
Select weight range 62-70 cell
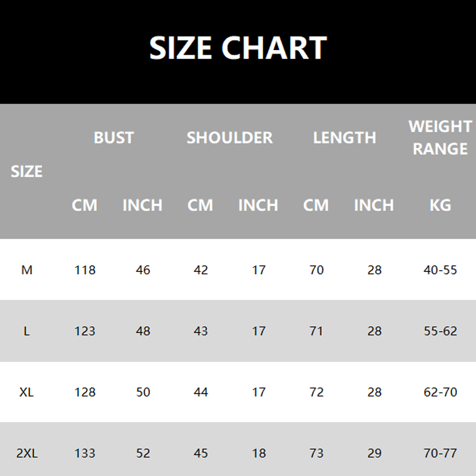coord(440,392)
